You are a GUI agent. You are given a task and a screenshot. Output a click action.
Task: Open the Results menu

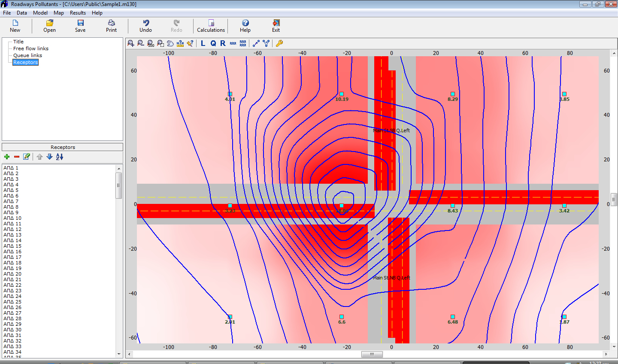click(x=78, y=13)
